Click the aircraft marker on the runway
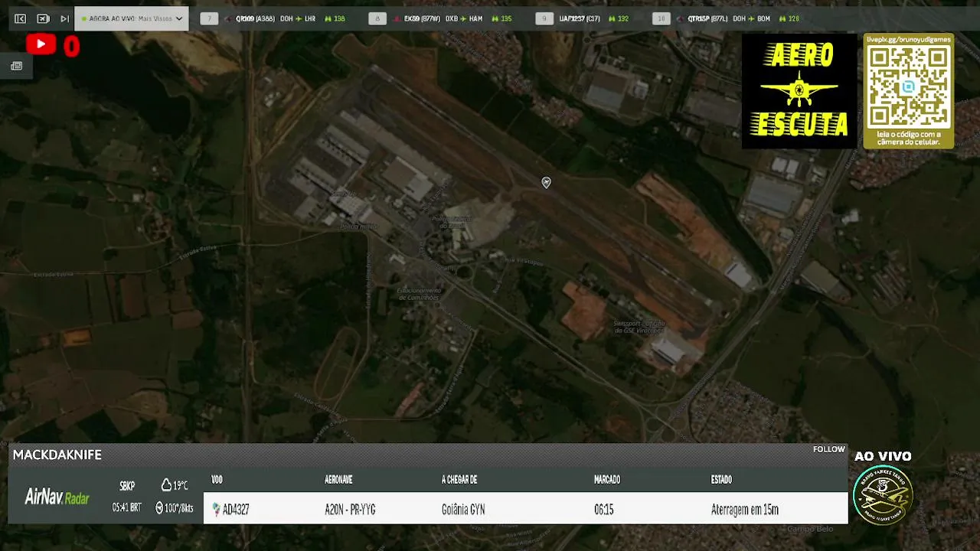 tap(546, 182)
